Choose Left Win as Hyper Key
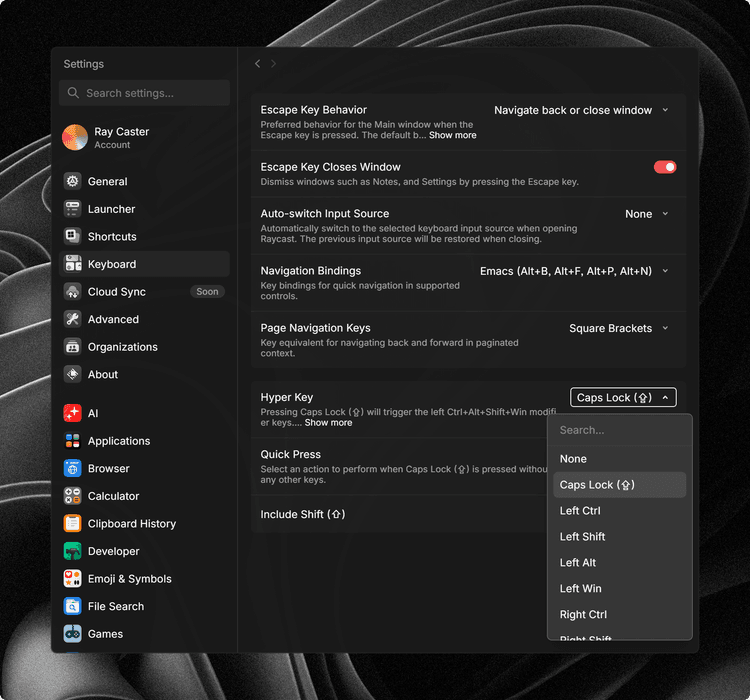The width and height of the screenshot is (750, 700). click(x=619, y=589)
